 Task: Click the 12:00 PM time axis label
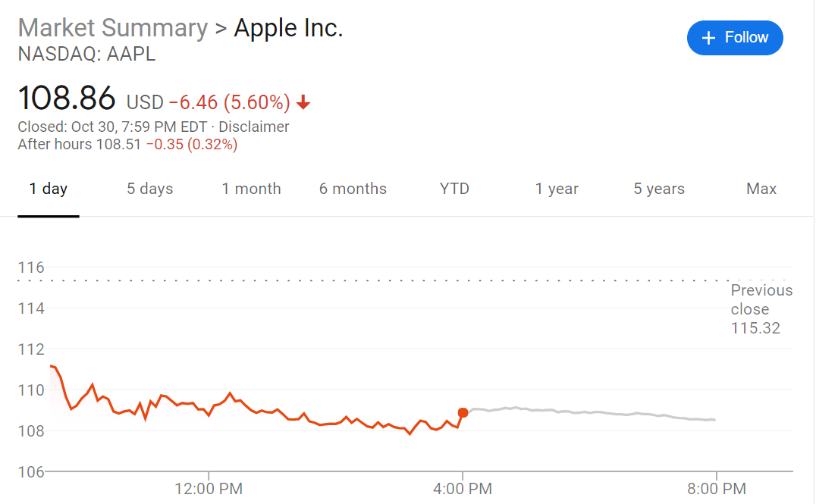coord(209,489)
